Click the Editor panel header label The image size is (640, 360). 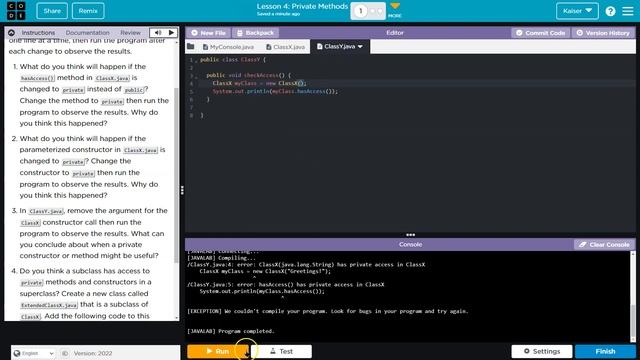pyautogui.click(x=395, y=33)
